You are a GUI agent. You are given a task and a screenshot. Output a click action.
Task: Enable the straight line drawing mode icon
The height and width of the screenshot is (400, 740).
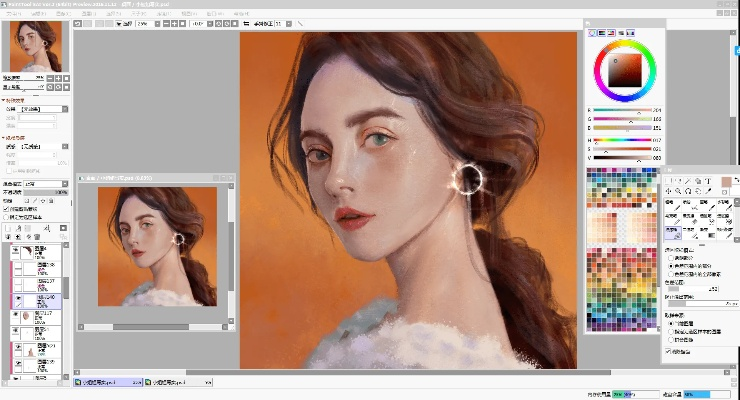[x=300, y=22]
